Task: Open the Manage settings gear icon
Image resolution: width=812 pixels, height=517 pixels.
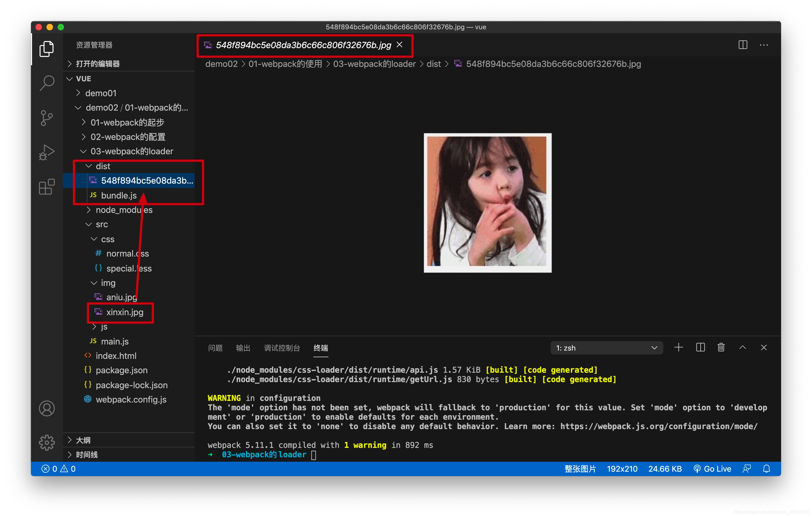Action: [46, 442]
